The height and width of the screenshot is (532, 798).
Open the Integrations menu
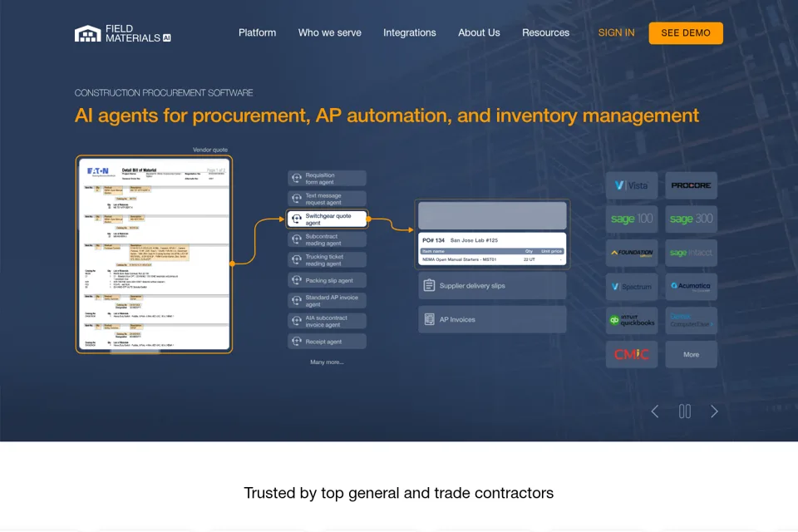coord(410,32)
